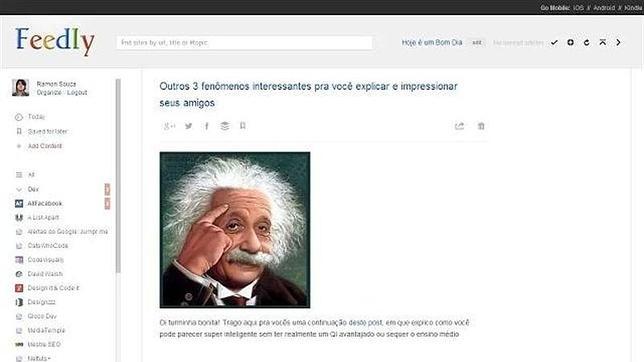
Task: Save article to Buffer stack icon
Action: (224, 126)
